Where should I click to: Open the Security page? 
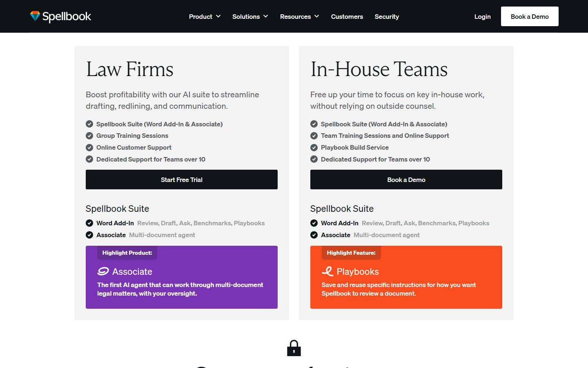pos(387,16)
